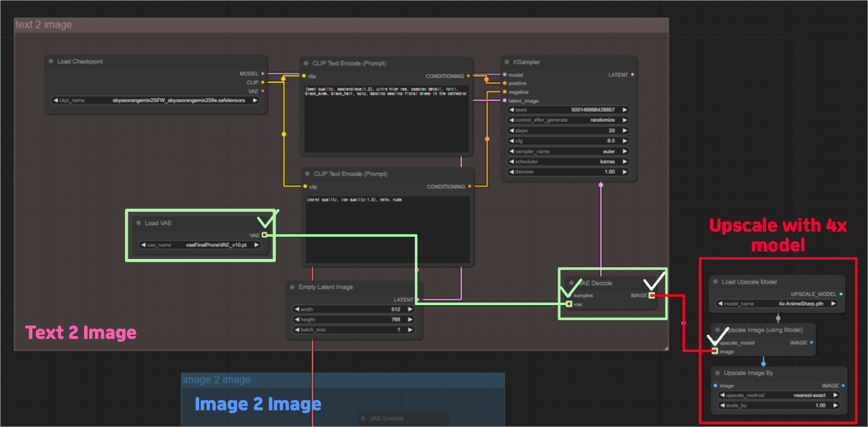Select previous VAE with vae_name left arrow
This screenshot has width=868, height=427.
[144, 245]
